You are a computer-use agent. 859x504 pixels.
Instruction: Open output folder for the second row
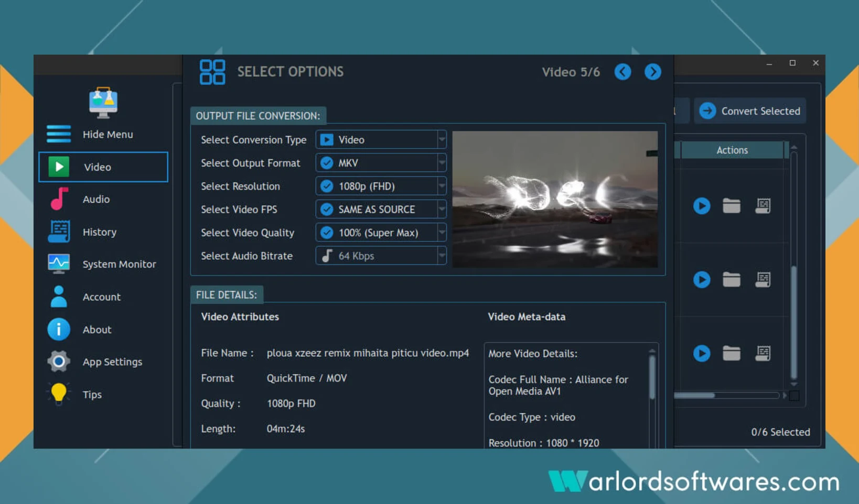731,280
